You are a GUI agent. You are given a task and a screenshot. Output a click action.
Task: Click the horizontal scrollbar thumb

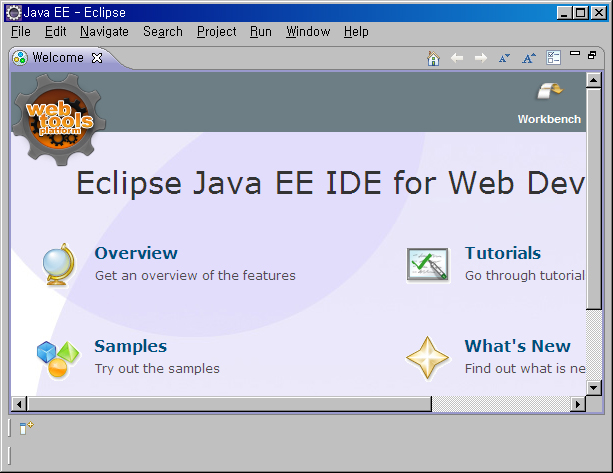point(229,404)
